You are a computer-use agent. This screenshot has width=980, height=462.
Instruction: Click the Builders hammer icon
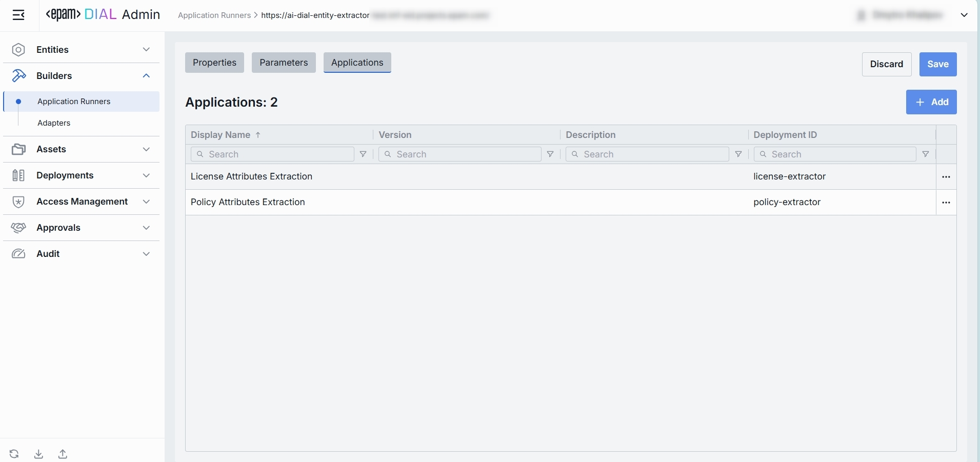pos(18,76)
